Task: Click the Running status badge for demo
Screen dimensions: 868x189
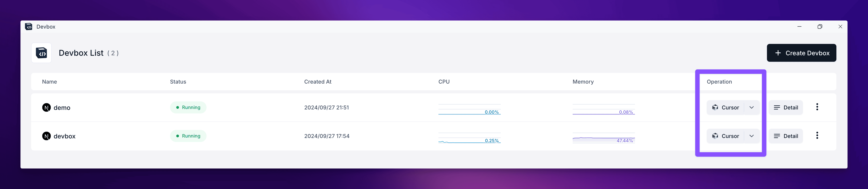Action: 188,108
